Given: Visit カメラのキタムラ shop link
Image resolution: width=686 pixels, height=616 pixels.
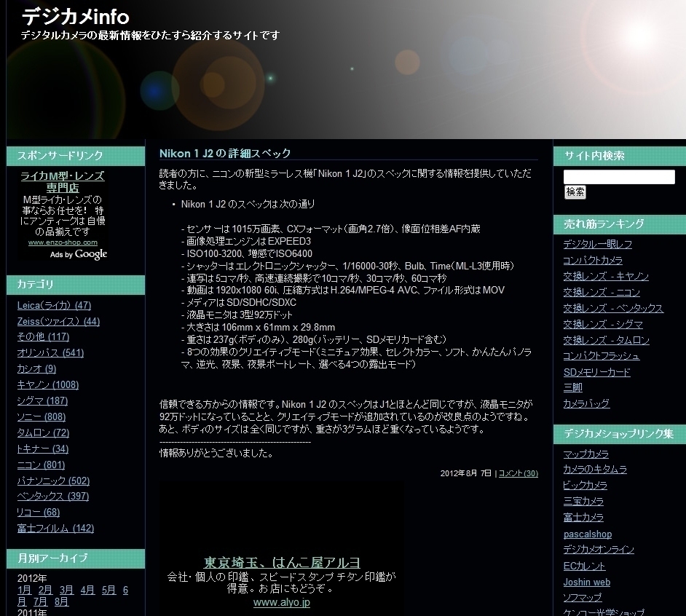Looking at the screenshot, I should [x=595, y=470].
